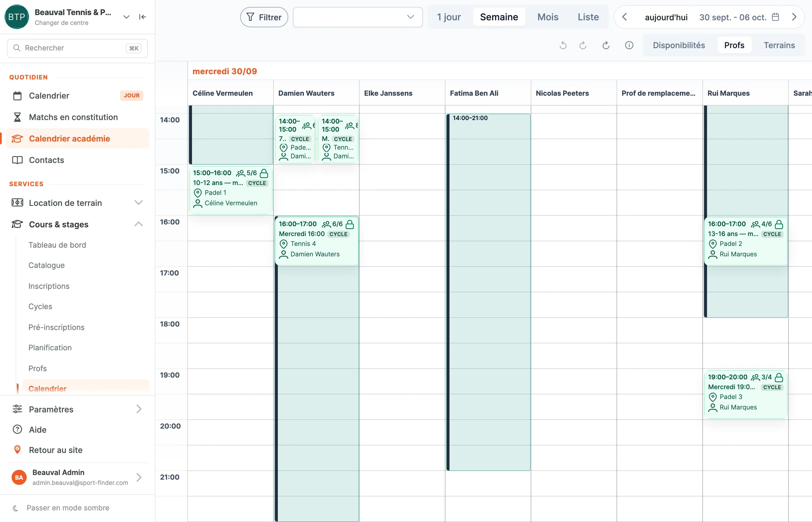This screenshot has height=522, width=812.
Task: Open the Inscriptions page
Action: pos(49,286)
